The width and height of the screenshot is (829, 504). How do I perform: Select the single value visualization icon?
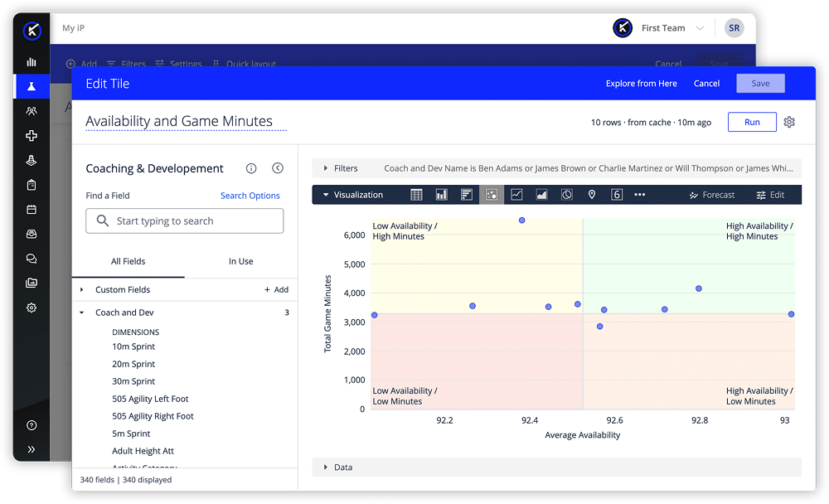point(617,195)
